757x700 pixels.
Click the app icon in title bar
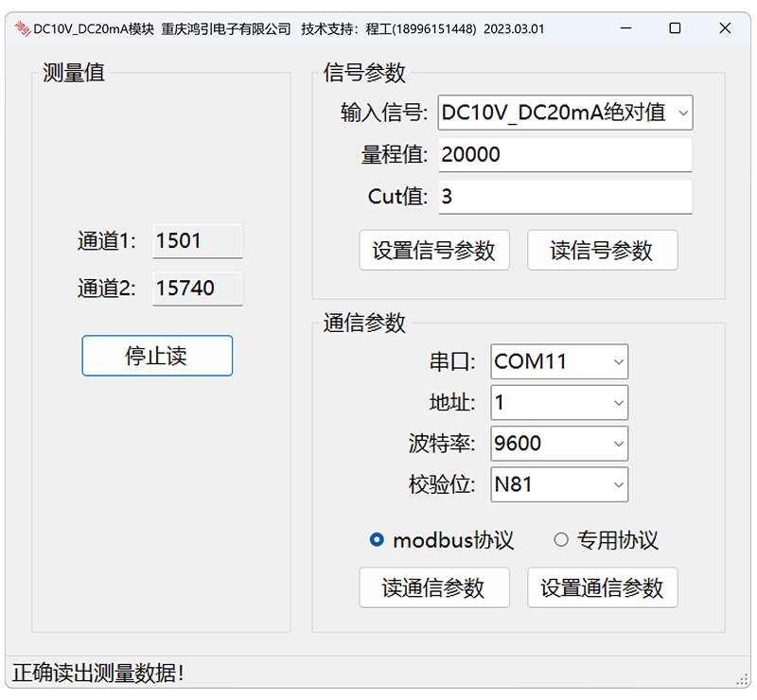(22, 28)
